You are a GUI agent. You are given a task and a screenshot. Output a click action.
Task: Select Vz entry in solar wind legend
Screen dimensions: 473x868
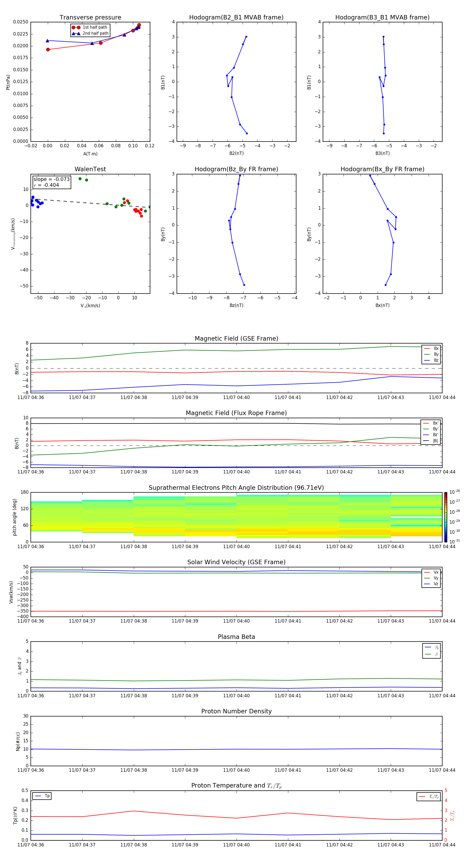coord(431,584)
